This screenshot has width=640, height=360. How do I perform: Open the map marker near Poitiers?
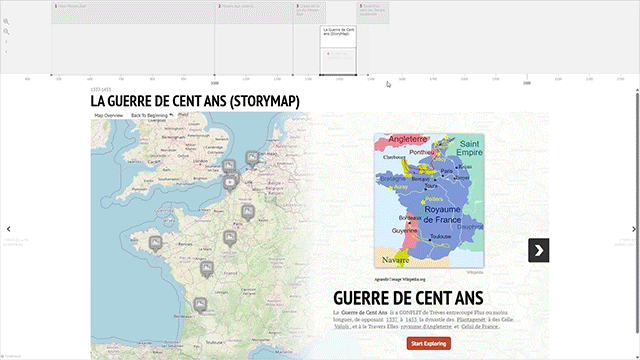point(207,269)
